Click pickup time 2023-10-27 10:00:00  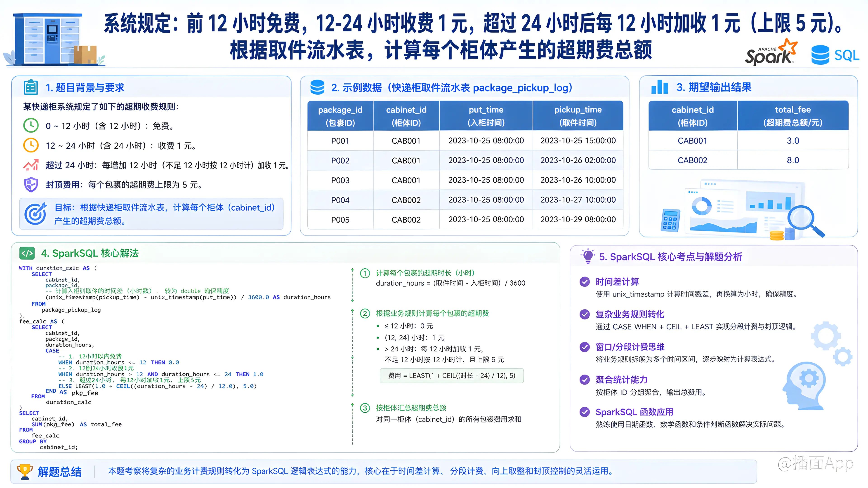pyautogui.click(x=578, y=200)
